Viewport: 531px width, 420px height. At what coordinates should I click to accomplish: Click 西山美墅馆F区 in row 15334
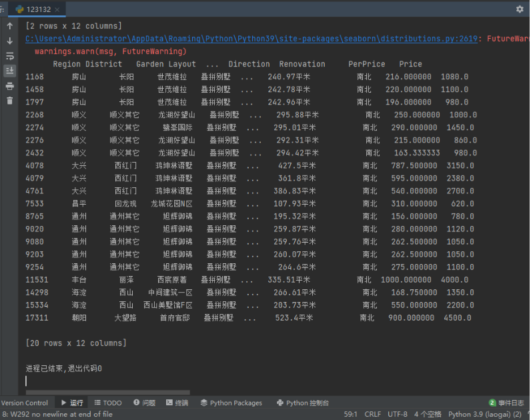pos(167,305)
